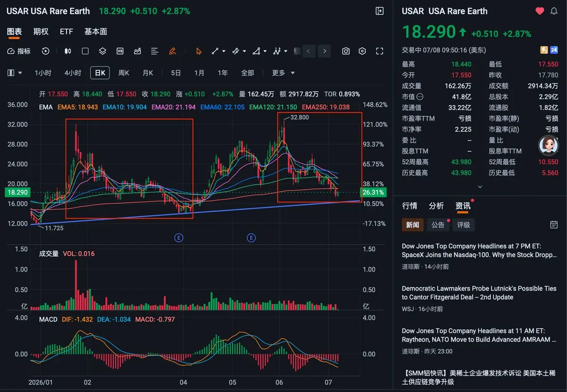Select the candlestick chart type icon
The image size is (567, 392).
pos(68,51)
